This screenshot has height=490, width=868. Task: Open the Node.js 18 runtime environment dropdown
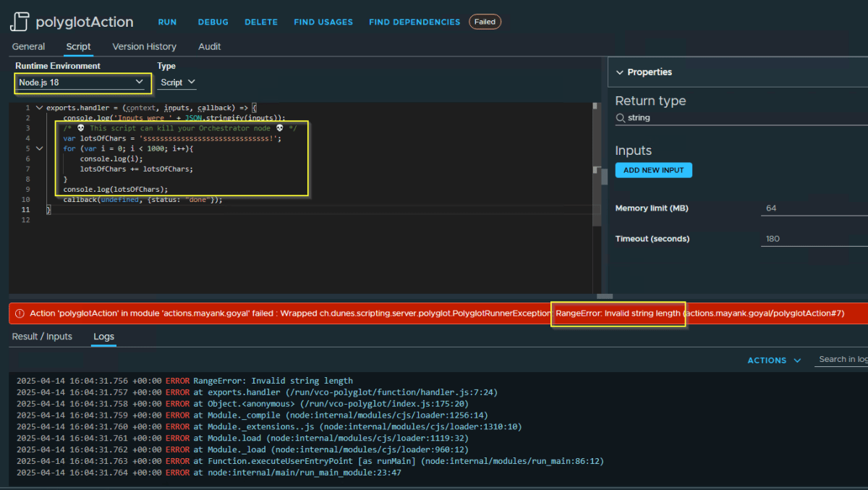(82, 83)
